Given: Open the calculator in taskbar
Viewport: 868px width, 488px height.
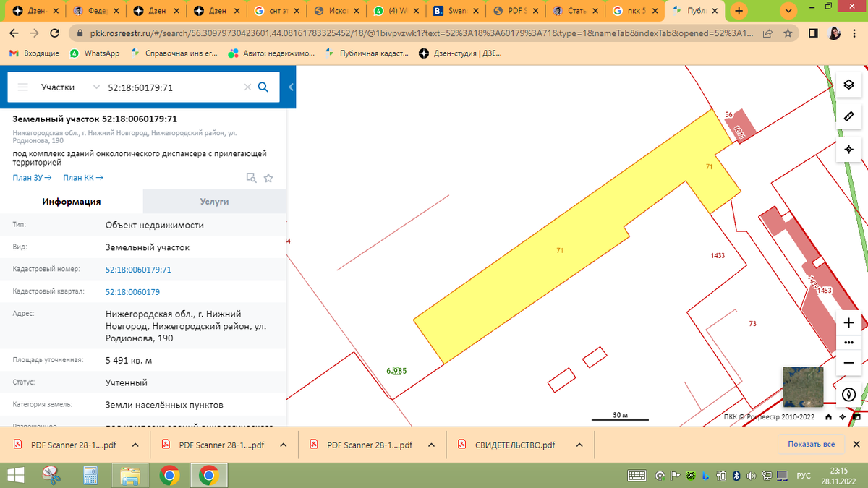Looking at the screenshot, I should pos(91,476).
